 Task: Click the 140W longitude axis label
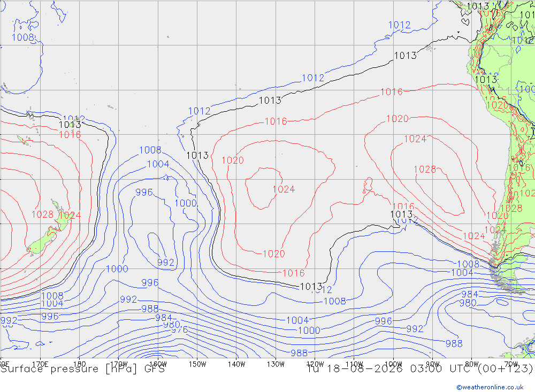click(236, 364)
